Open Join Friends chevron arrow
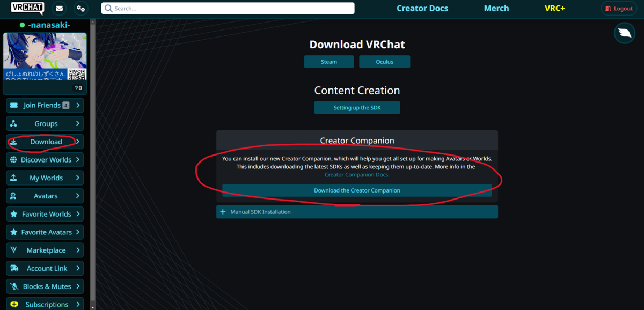Viewport: 644px width, 310px height. click(78, 106)
